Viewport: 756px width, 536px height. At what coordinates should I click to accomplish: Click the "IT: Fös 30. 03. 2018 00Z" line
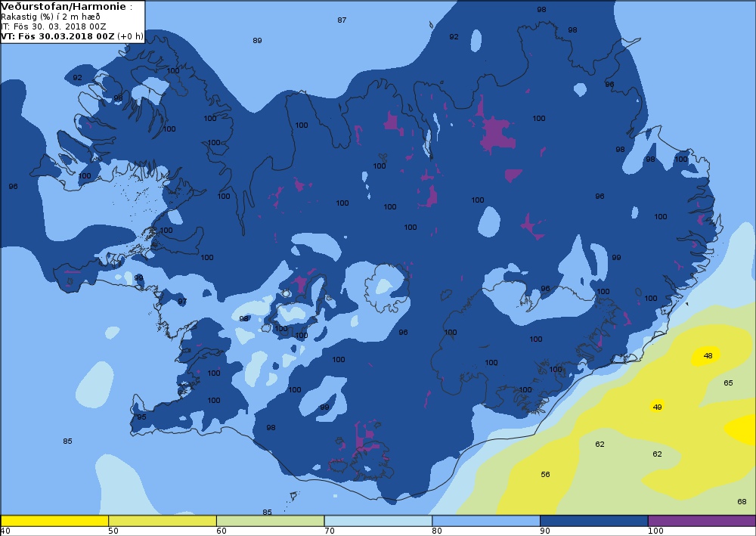pyautogui.click(x=54, y=26)
